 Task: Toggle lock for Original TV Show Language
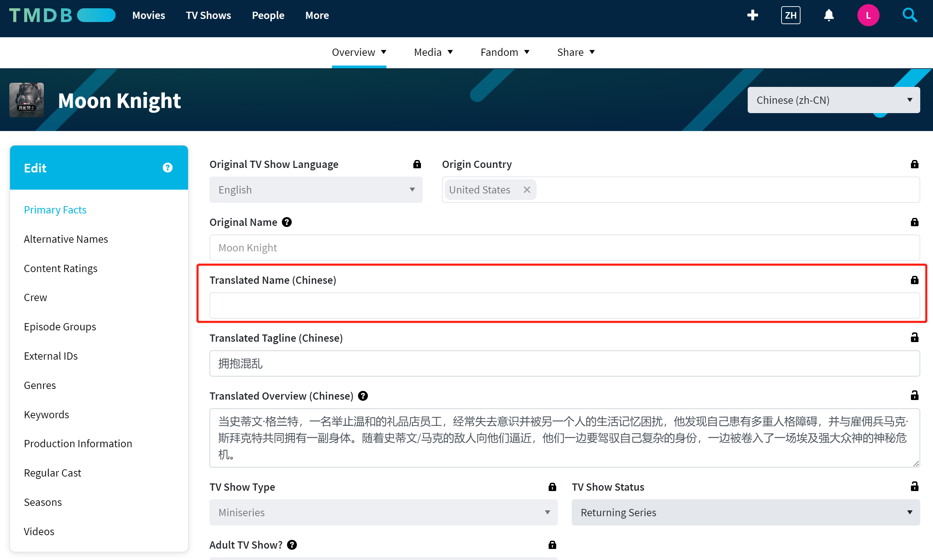click(417, 164)
